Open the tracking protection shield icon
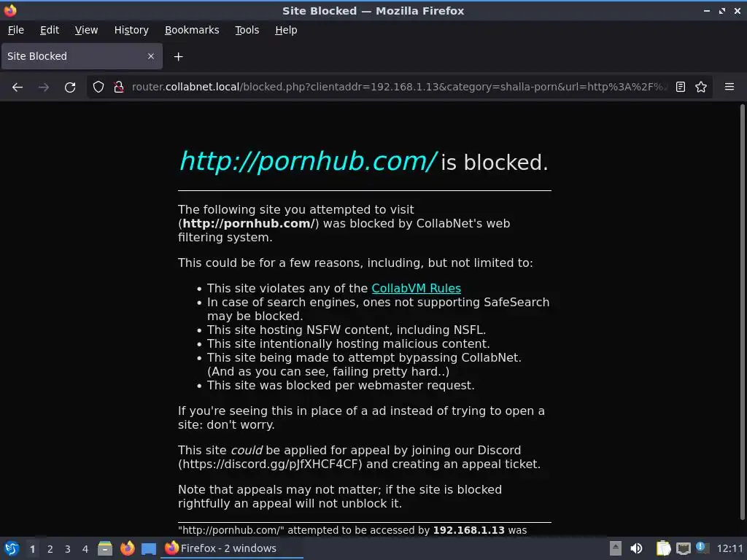This screenshot has height=560, width=747. coord(98,87)
